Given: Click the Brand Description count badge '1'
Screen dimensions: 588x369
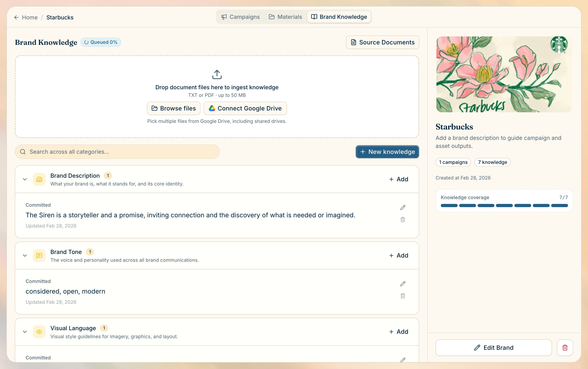Looking at the screenshot, I should 108,176.
